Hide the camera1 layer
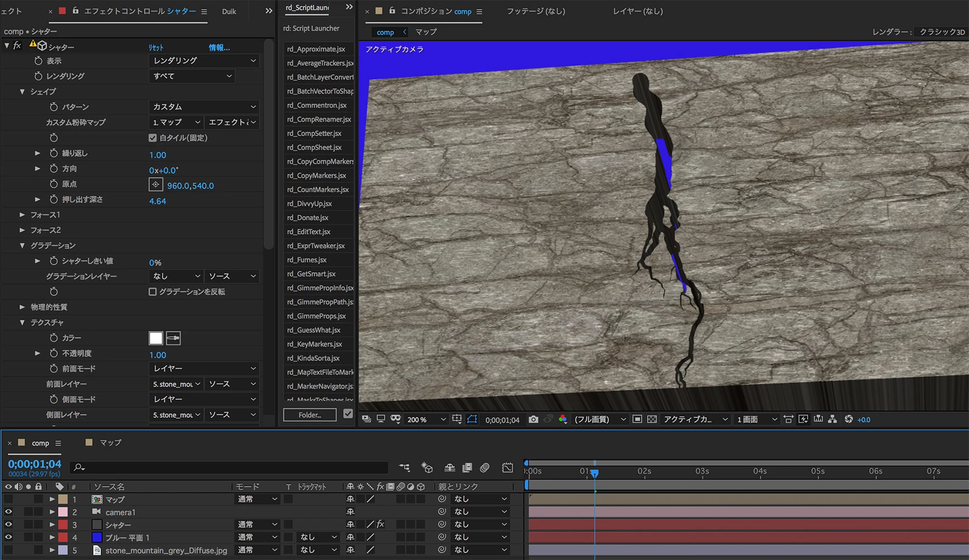This screenshot has height=560, width=969. (8, 511)
